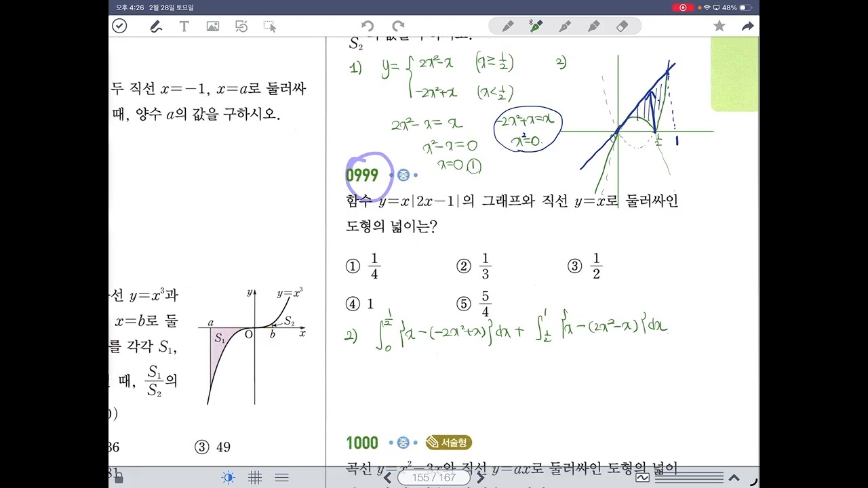The height and width of the screenshot is (488, 868).
Task: Tap the 오후 4:26 clock
Action: click(130, 7)
